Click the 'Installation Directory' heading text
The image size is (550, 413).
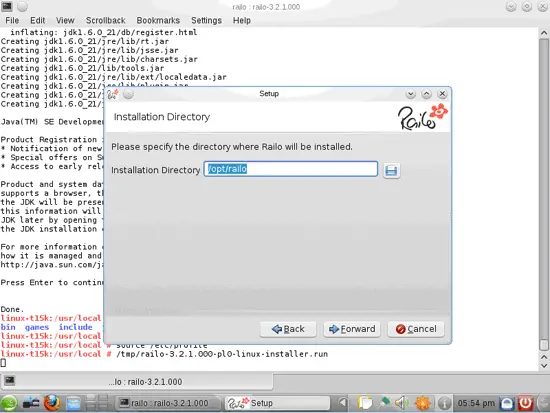click(x=162, y=117)
